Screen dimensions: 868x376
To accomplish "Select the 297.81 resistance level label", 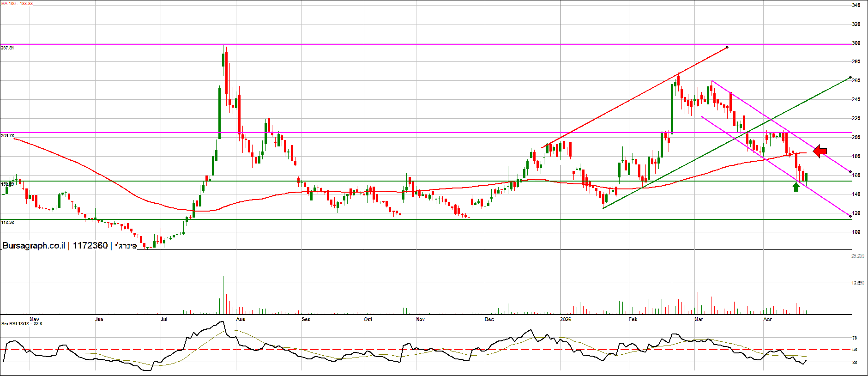I will 7,48.
